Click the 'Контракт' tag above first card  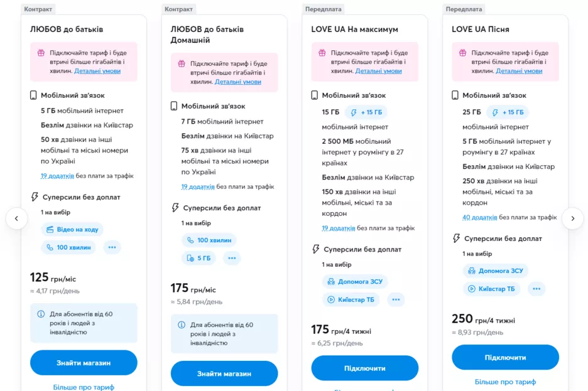coord(39,9)
